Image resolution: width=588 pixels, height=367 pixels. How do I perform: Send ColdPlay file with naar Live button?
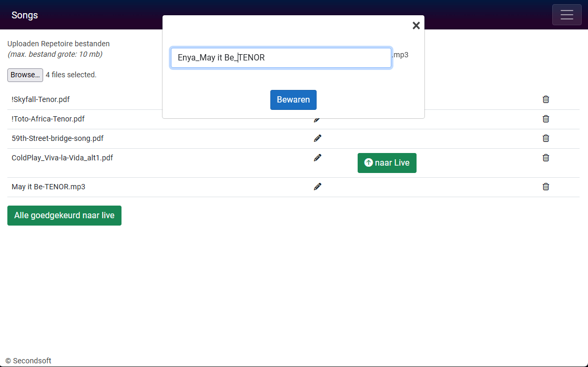(x=387, y=163)
